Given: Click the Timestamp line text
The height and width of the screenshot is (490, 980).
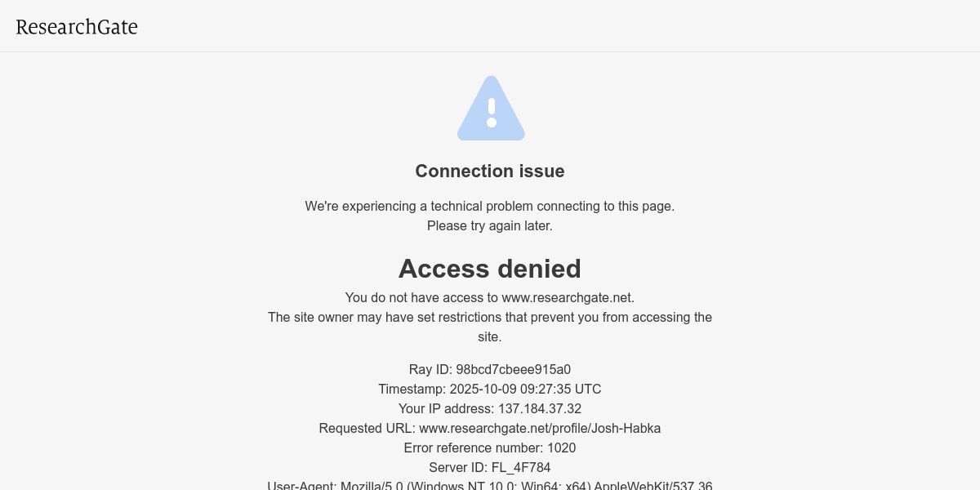Looking at the screenshot, I should pos(490,390).
